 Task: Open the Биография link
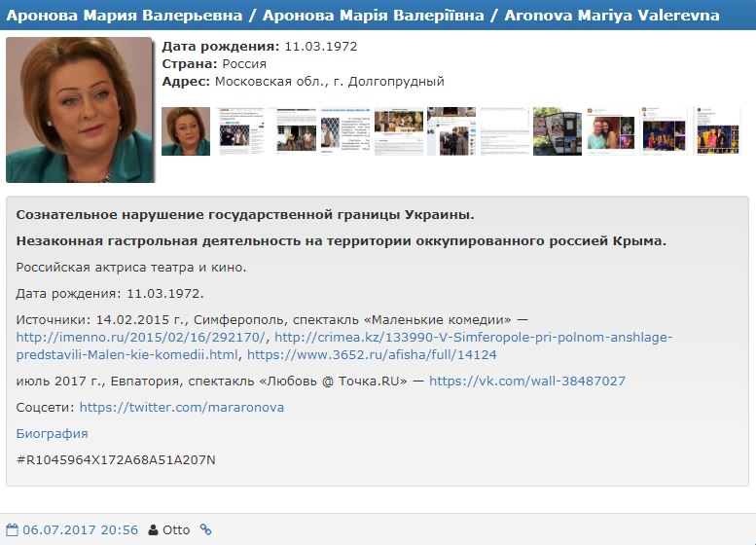click(53, 434)
